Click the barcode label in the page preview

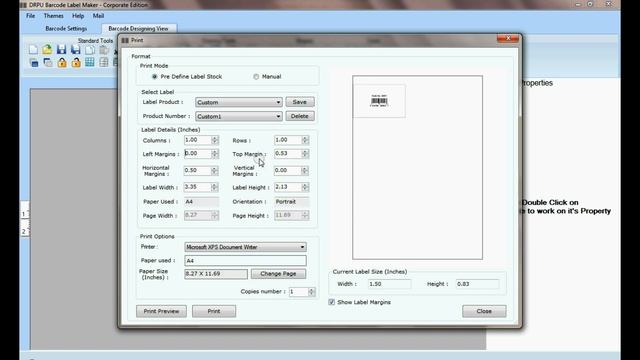coord(379,101)
